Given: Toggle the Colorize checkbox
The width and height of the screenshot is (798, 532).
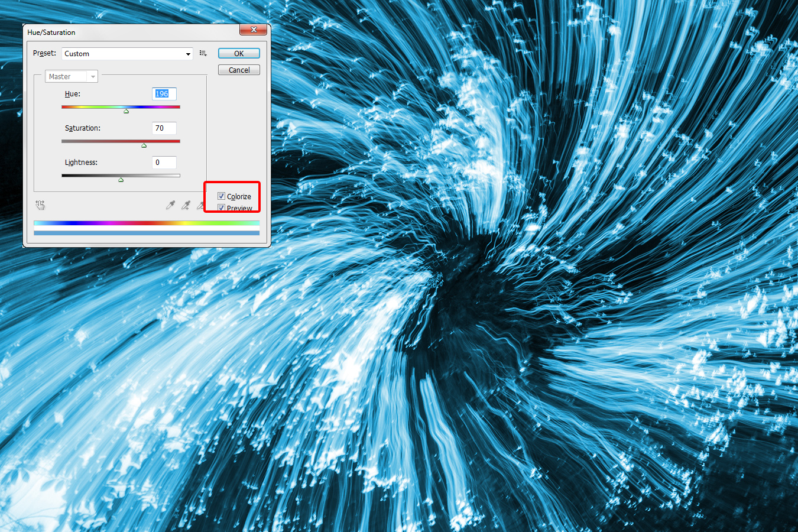Looking at the screenshot, I should point(221,196).
